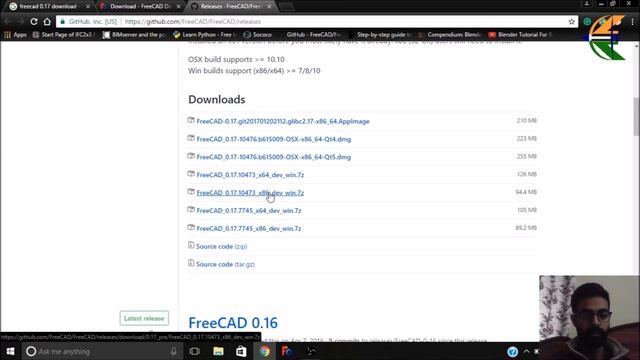Open the 'Compendium: Blender' bookmark

[x=450, y=35]
